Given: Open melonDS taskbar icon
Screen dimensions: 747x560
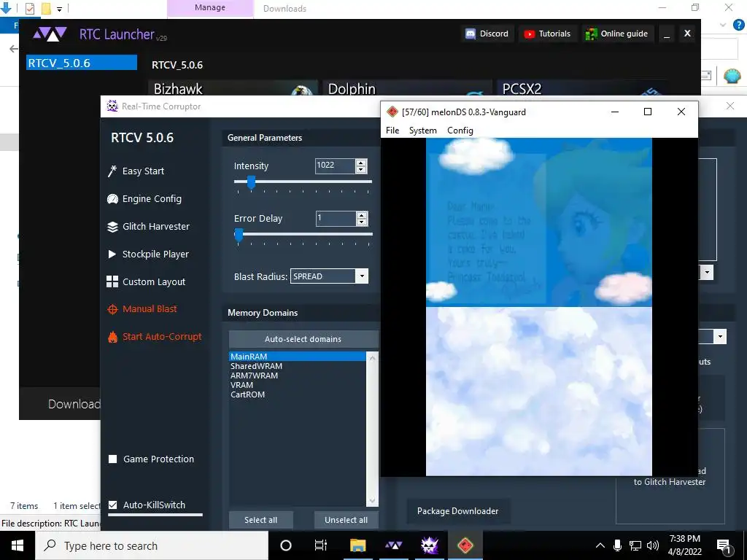Looking at the screenshot, I should coord(465,545).
